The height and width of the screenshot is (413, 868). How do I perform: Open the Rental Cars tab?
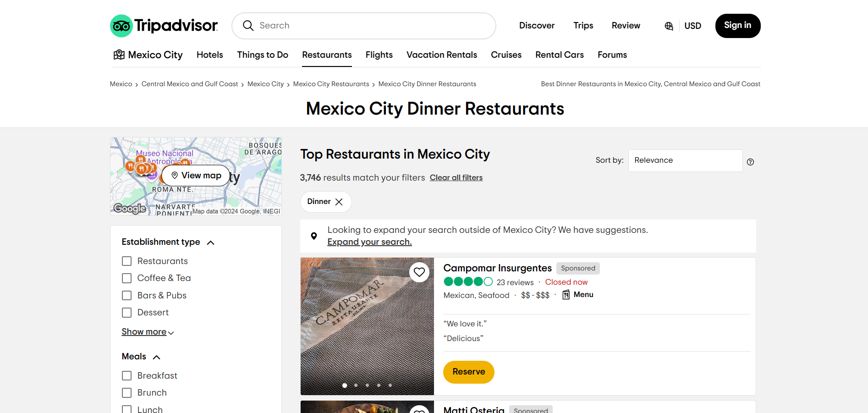560,55
